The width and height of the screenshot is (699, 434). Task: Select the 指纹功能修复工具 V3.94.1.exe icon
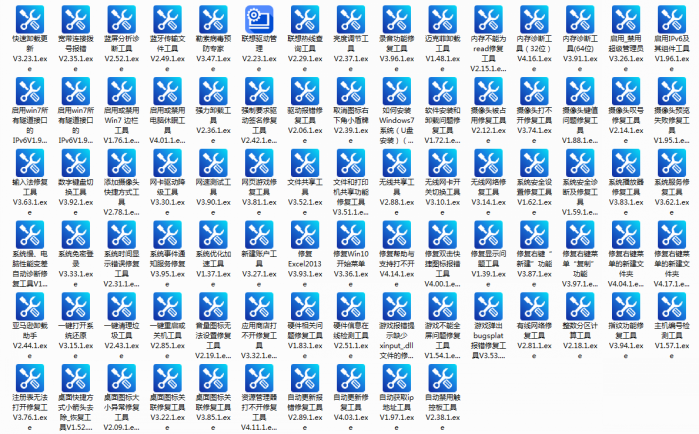coord(626,307)
